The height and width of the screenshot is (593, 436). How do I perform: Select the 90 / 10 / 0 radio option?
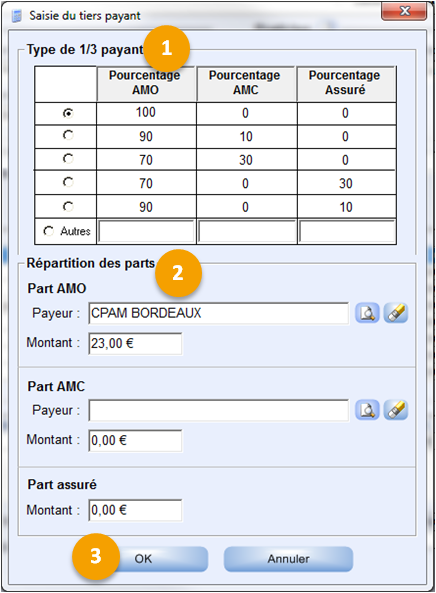click(x=68, y=135)
